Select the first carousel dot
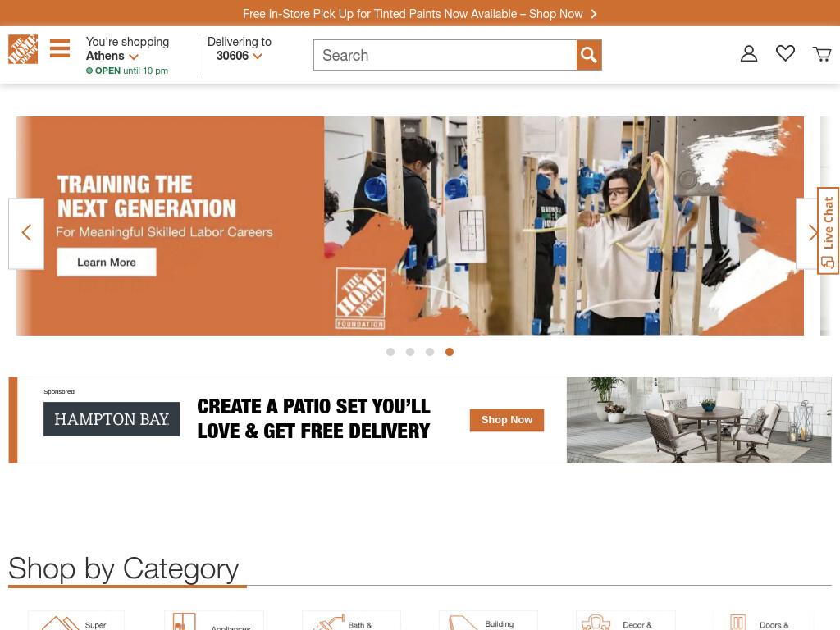Image resolution: width=840 pixels, height=630 pixels. coord(390,352)
